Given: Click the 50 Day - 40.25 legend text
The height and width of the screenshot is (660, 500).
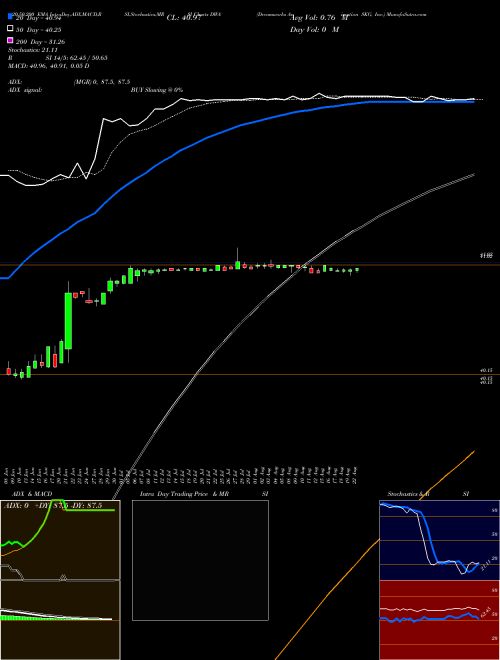Looking at the screenshot, I should pos(39,30).
